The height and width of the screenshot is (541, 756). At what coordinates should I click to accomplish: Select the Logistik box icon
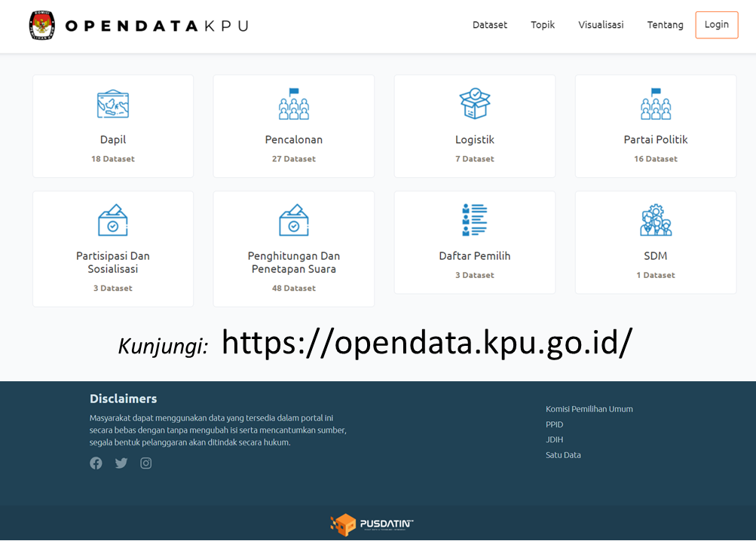point(475,104)
